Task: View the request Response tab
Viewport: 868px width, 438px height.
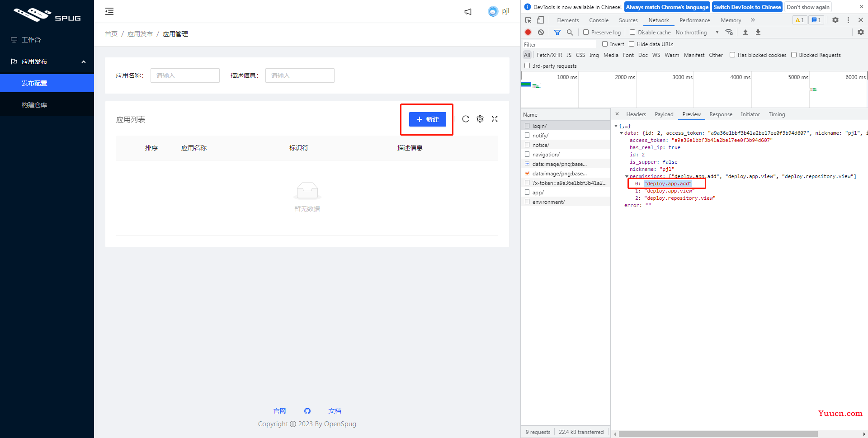Action: 721,114
